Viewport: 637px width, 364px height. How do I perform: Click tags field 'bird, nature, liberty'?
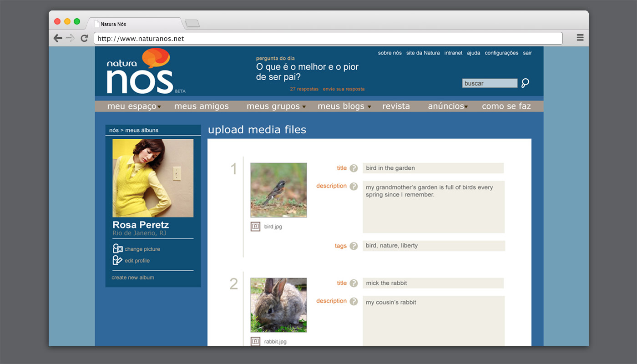click(434, 246)
